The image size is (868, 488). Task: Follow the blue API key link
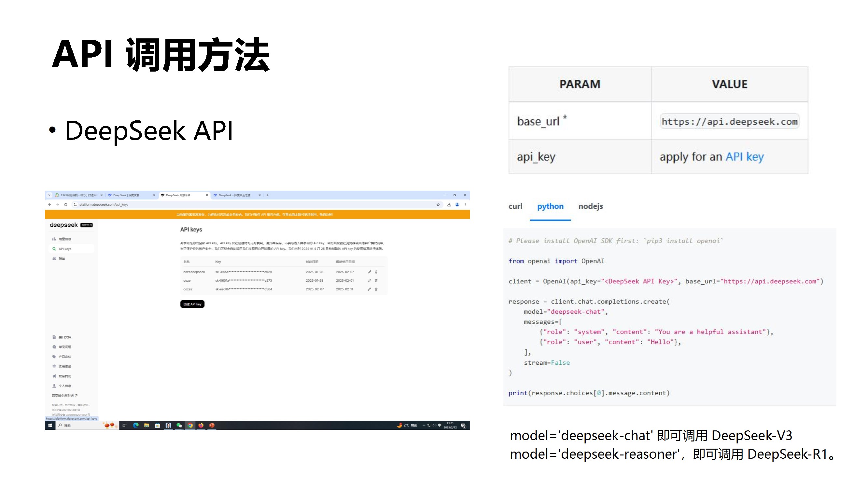[x=744, y=156]
